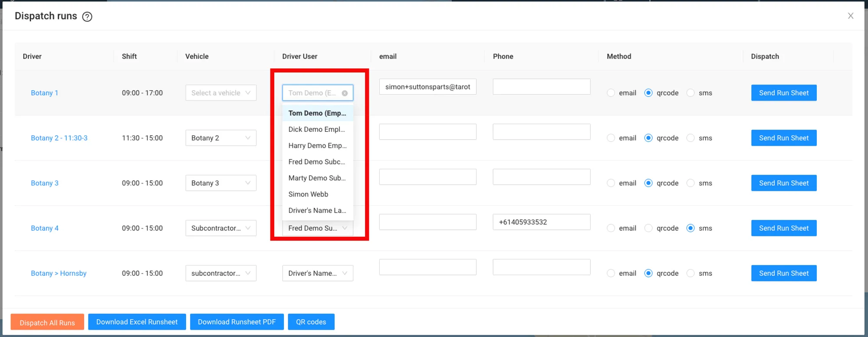The height and width of the screenshot is (337, 868).
Task: Choose Marty Demo Sub... from the list
Action: tap(318, 178)
